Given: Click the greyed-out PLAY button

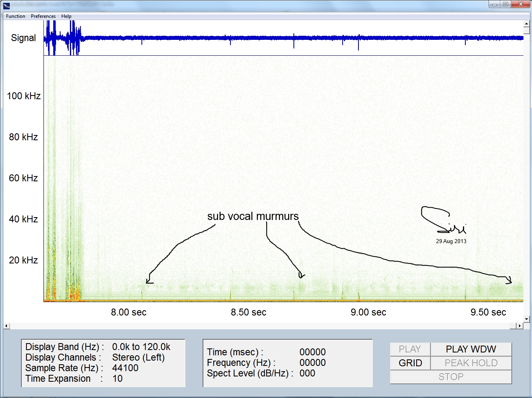Looking at the screenshot, I should (x=410, y=349).
